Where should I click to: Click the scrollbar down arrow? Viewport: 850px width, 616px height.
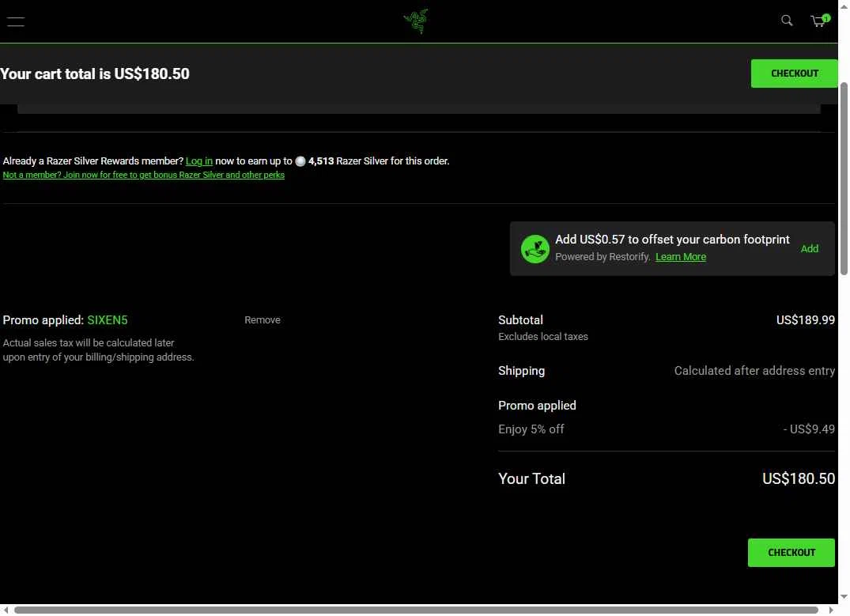pyautogui.click(x=844, y=597)
